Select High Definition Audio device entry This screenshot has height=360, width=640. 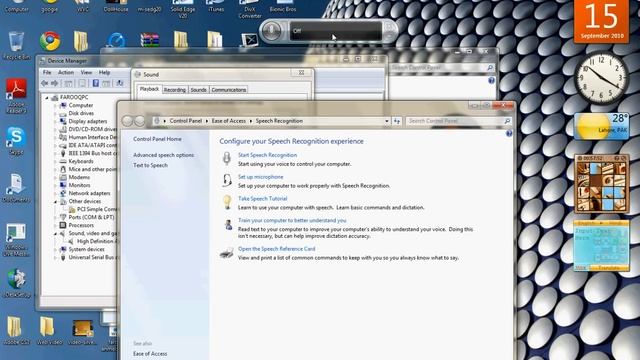coord(97,241)
